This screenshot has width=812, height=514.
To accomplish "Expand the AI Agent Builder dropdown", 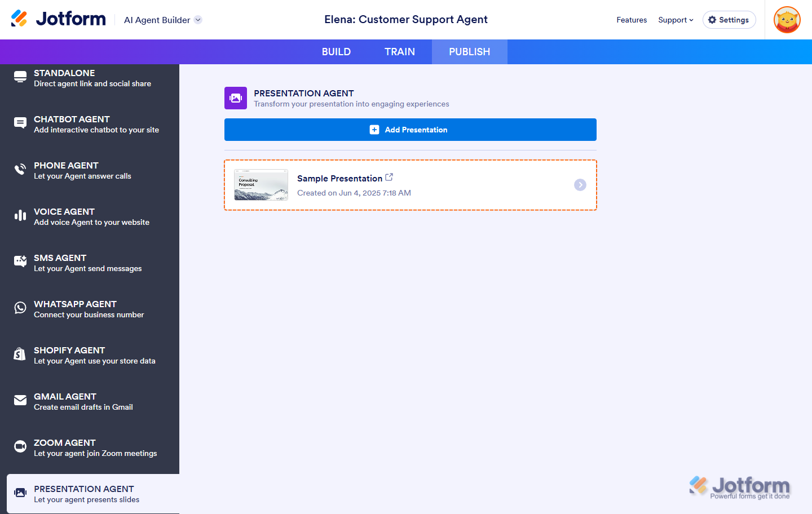I will (x=198, y=20).
